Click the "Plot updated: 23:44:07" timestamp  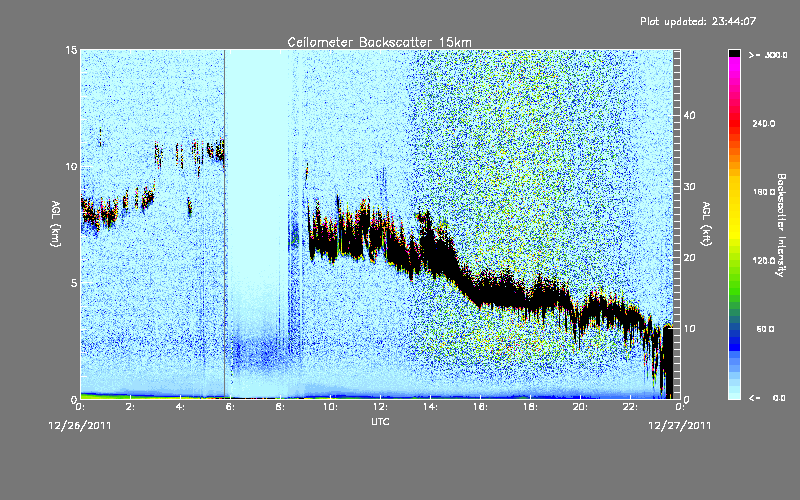tap(698, 21)
